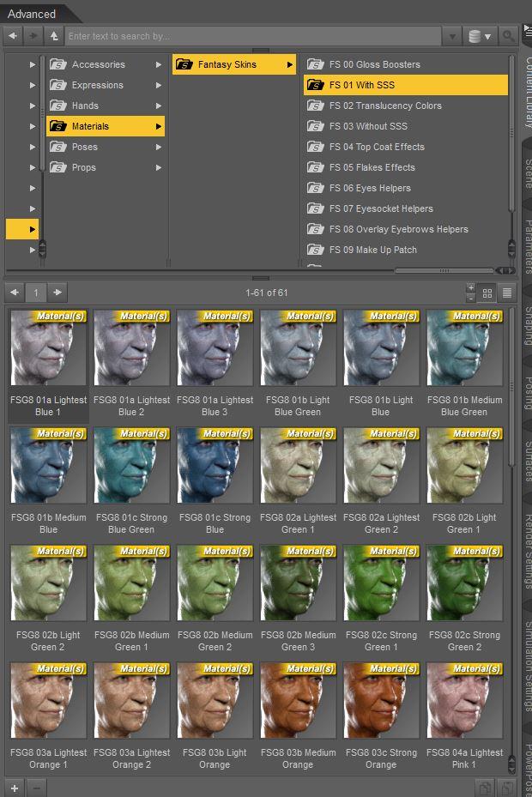Click the folder list horizontal scrollbar
The image size is (532, 797).
click(x=444, y=270)
